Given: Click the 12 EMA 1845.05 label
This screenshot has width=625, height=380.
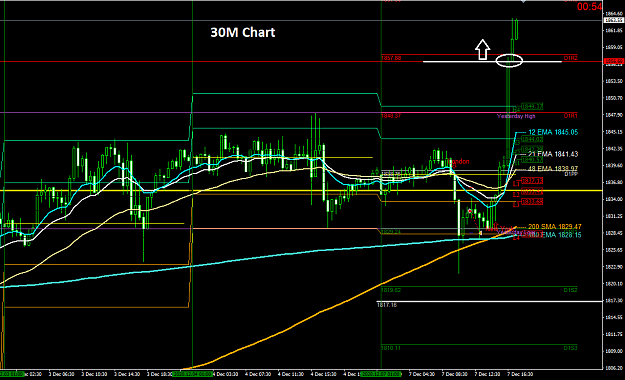Looking at the screenshot, I should (553, 132).
